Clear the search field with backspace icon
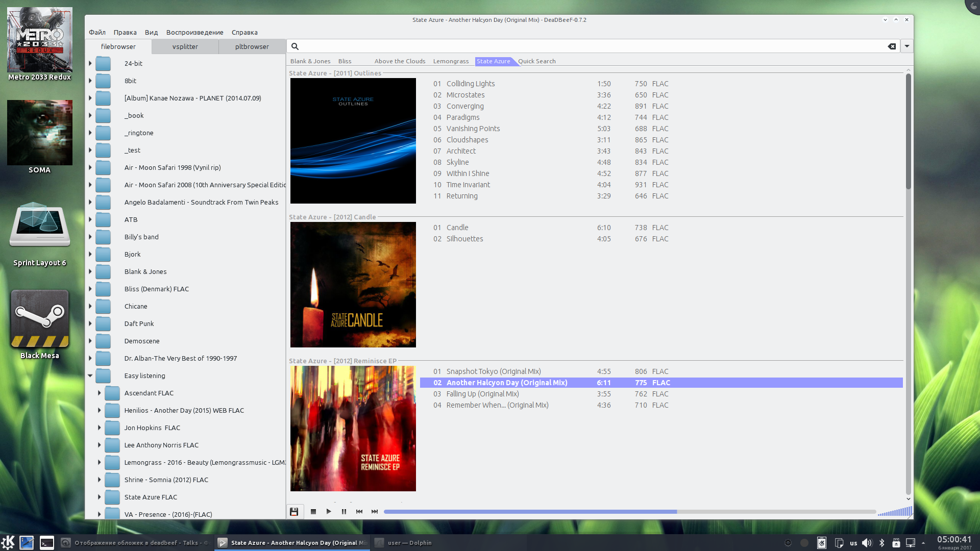This screenshot has height=551, width=980. pos(892,46)
